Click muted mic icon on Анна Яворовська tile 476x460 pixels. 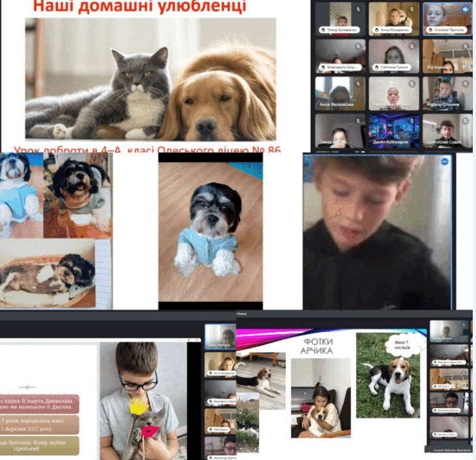[x=358, y=83]
